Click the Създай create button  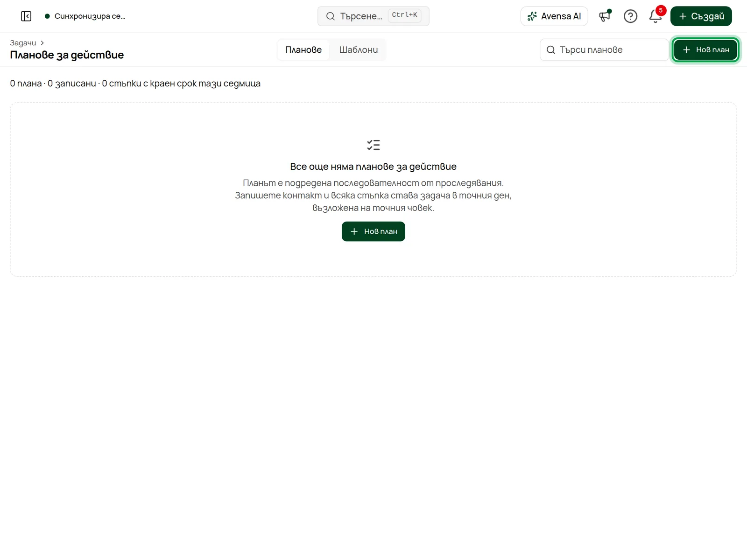pyautogui.click(x=701, y=16)
